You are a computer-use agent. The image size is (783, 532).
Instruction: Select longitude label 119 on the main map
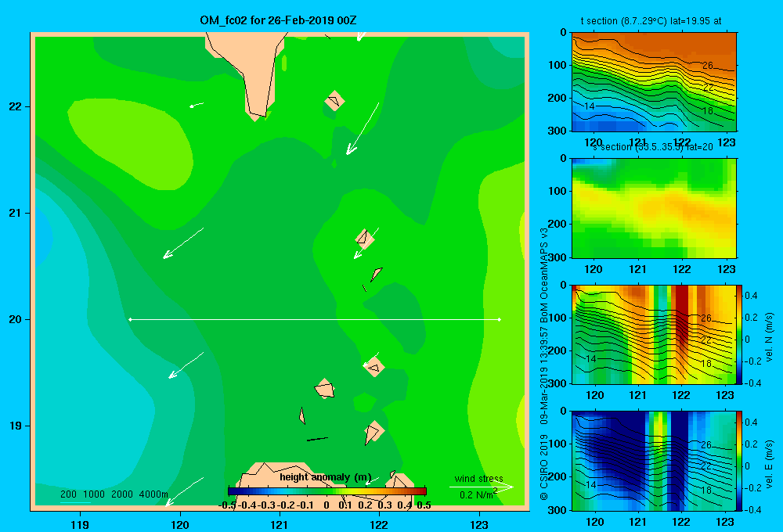(80, 525)
